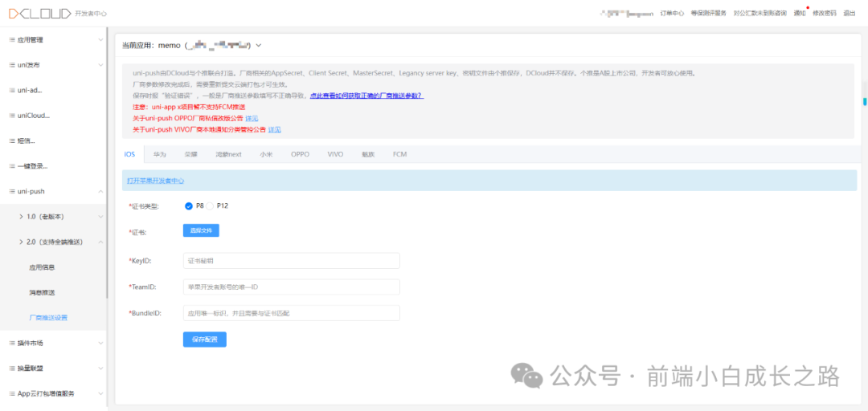
Task: Click the arrow icon before 1.0（老版本）
Action: tap(21, 216)
